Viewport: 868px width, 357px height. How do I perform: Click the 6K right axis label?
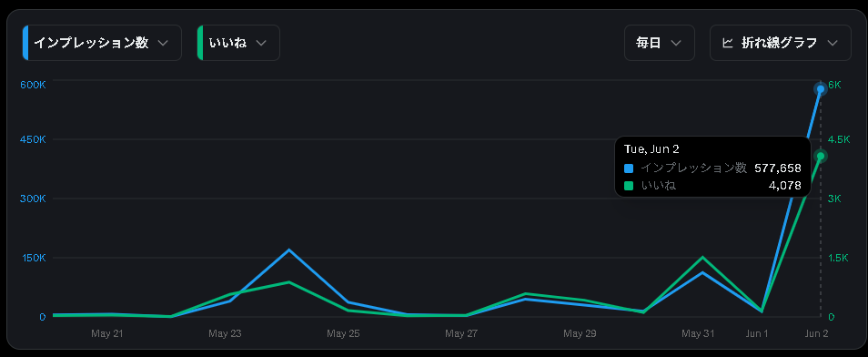point(834,85)
